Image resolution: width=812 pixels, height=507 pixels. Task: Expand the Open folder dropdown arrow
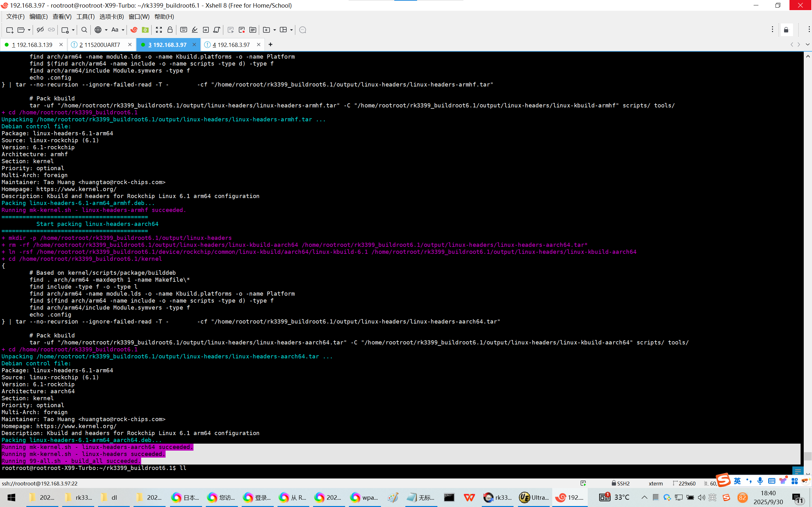pos(29,30)
